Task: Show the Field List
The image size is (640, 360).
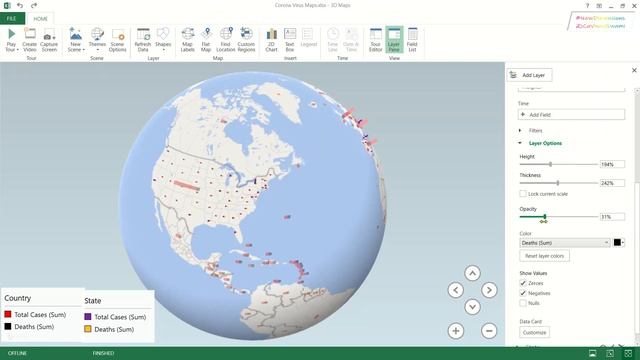Action: 412,40
